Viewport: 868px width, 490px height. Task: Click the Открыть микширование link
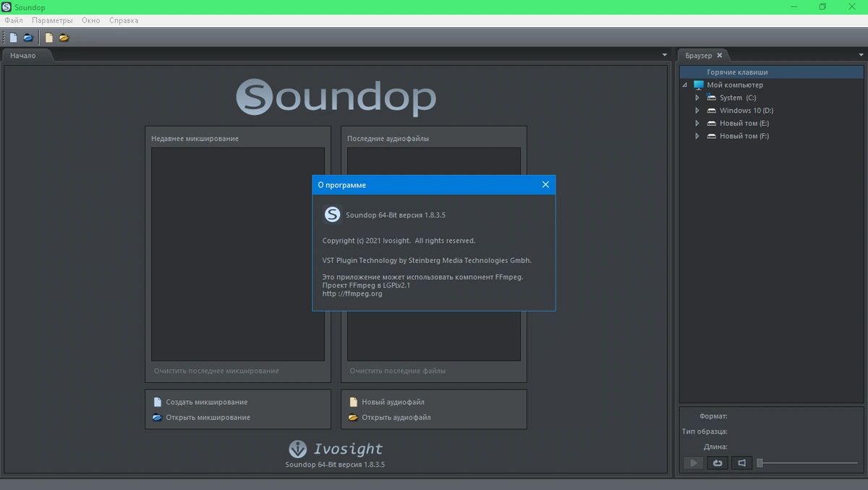[208, 418]
